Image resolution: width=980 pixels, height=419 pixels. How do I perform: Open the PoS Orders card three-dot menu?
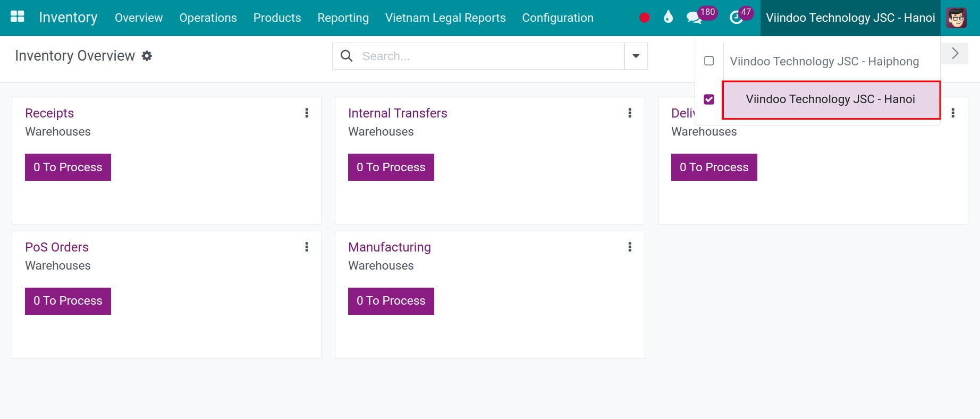click(x=307, y=247)
